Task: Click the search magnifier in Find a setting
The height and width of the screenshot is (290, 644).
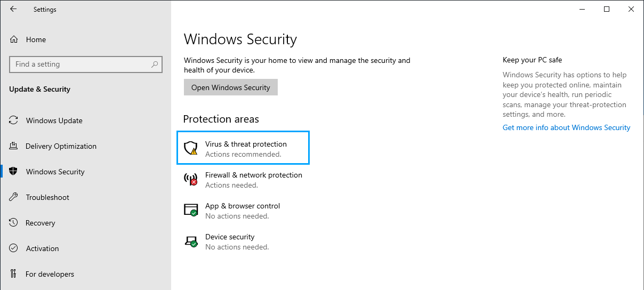Action: pos(155,65)
